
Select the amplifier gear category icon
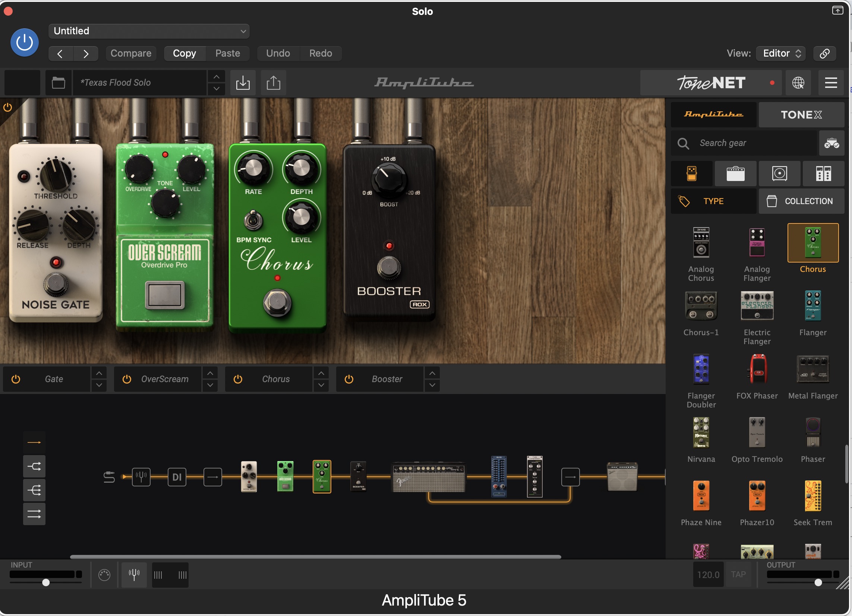click(x=736, y=174)
